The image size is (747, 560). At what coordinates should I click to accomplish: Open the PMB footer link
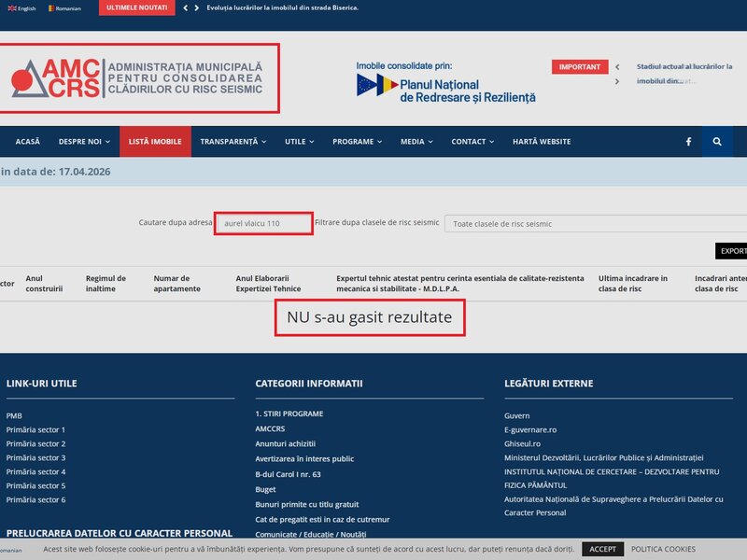14,415
